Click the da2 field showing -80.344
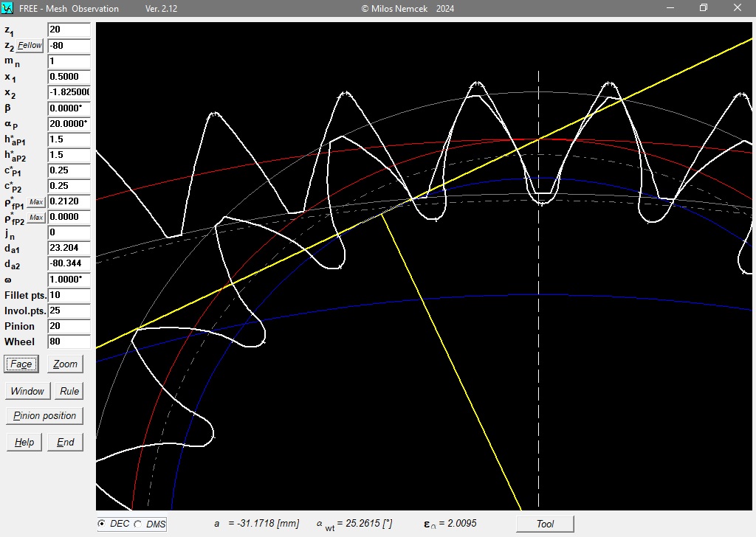 pos(69,263)
